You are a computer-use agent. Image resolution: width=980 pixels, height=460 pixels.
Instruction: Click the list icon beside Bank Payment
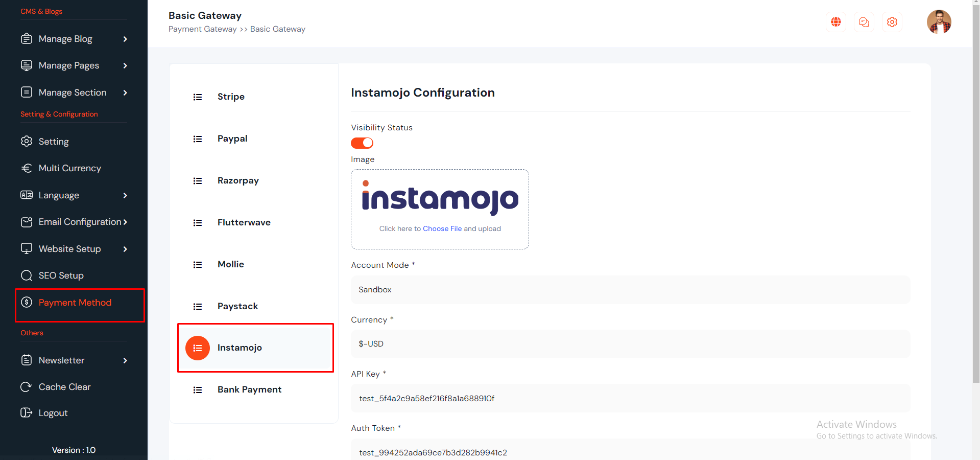coord(198,390)
